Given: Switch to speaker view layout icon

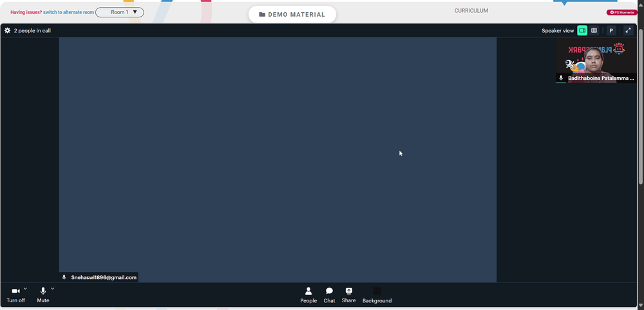Looking at the screenshot, I should click(582, 30).
